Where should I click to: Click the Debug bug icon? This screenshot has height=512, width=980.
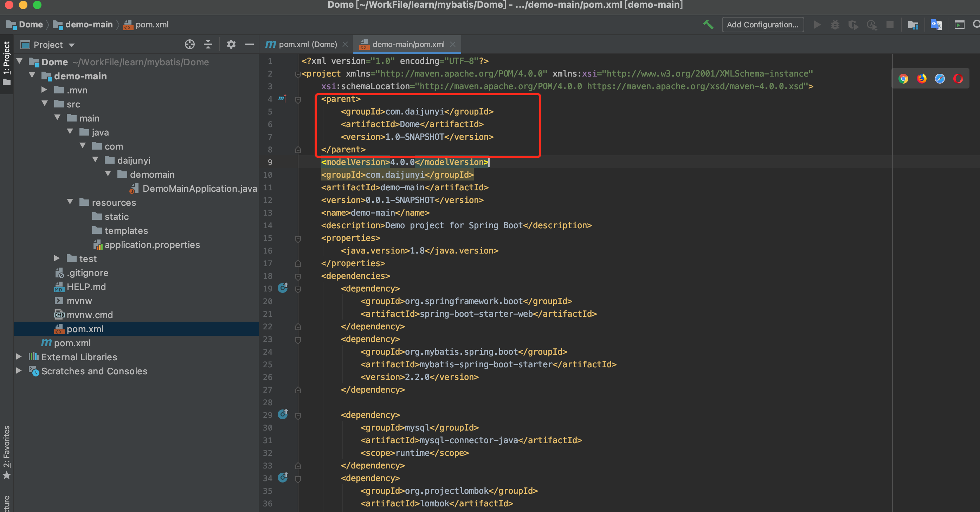[835, 25]
